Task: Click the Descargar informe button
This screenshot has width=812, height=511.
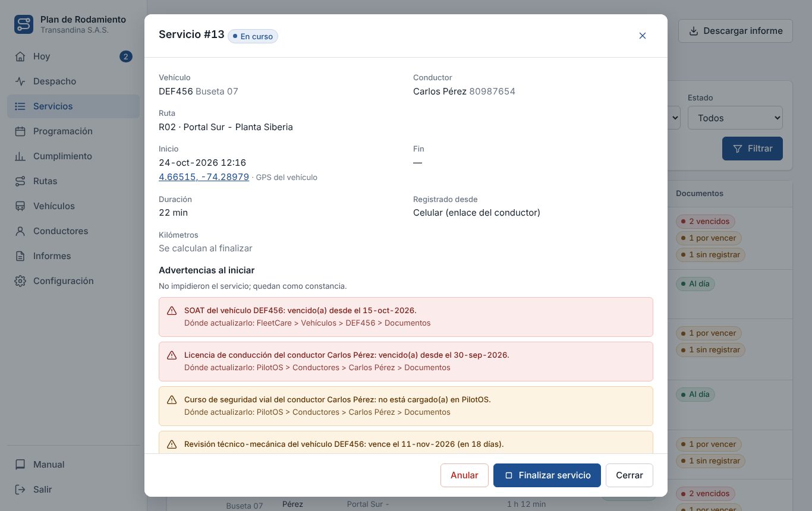Action: [735, 31]
